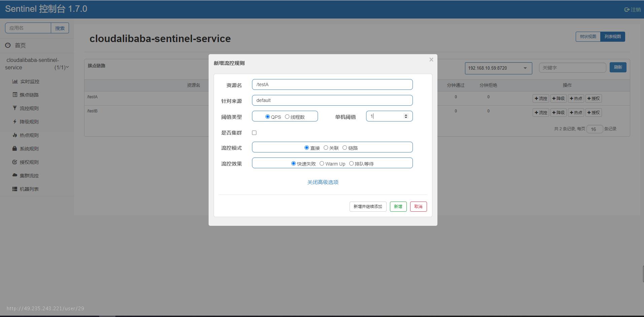Viewport: 644px width, 317px height.
Task: Click /testB resource name cell
Action: coord(92,111)
